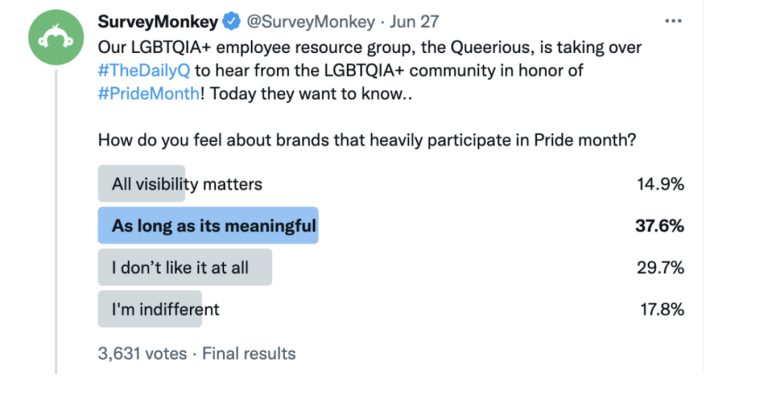Click the Final results label

[x=249, y=354]
